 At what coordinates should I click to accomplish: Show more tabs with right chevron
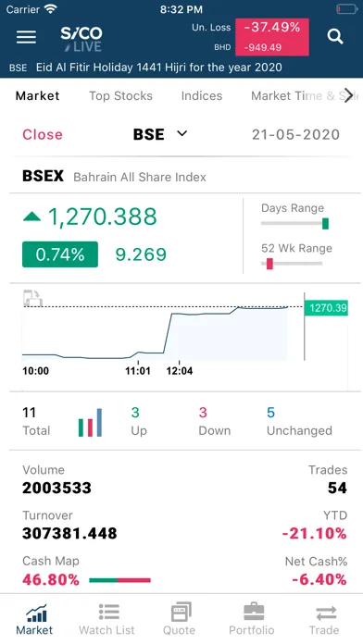[348, 95]
